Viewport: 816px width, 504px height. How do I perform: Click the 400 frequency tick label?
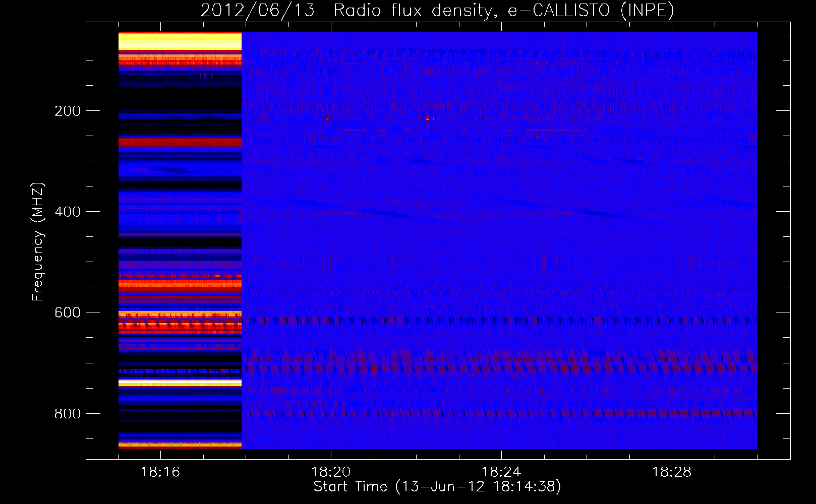pos(68,212)
